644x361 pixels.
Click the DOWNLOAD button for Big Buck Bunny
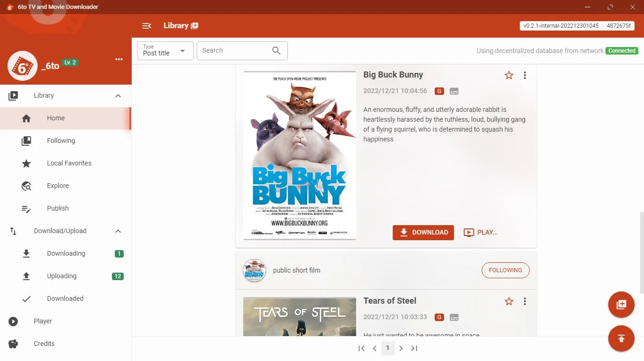click(x=423, y=232)
